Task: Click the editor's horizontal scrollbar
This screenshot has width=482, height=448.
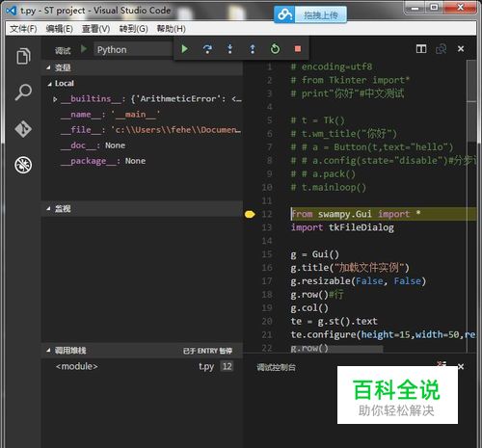Action: (336, 349)
